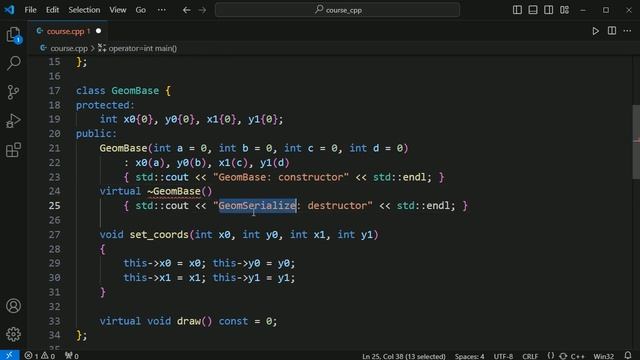Open operator=int main() breadcrumb symbol
Screen dimensions: 640x360
tap(142, 48)
